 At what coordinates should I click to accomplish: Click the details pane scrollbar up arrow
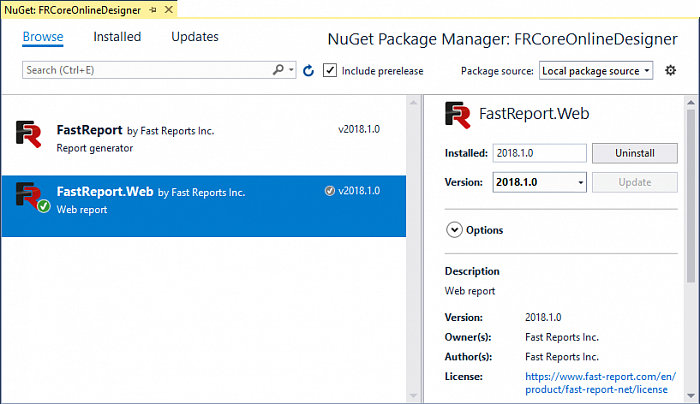click(691, 103)
